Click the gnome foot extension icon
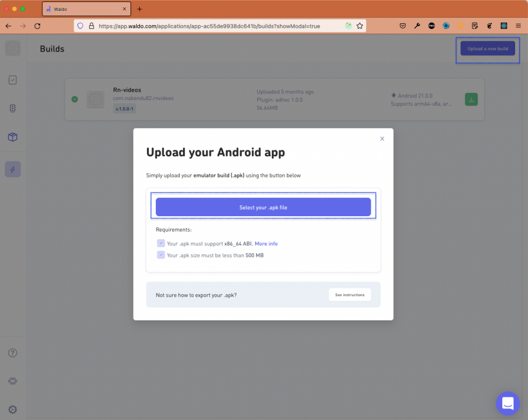Image resolution: width=528 pixels, height=420 pixels. (x=489, y=26)
